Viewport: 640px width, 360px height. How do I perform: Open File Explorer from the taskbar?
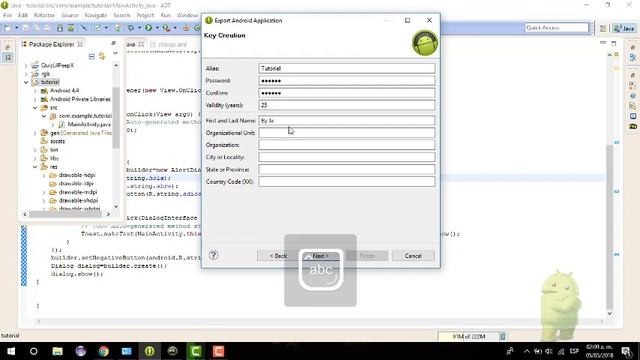pyautogui.click(x=58, y=351)
